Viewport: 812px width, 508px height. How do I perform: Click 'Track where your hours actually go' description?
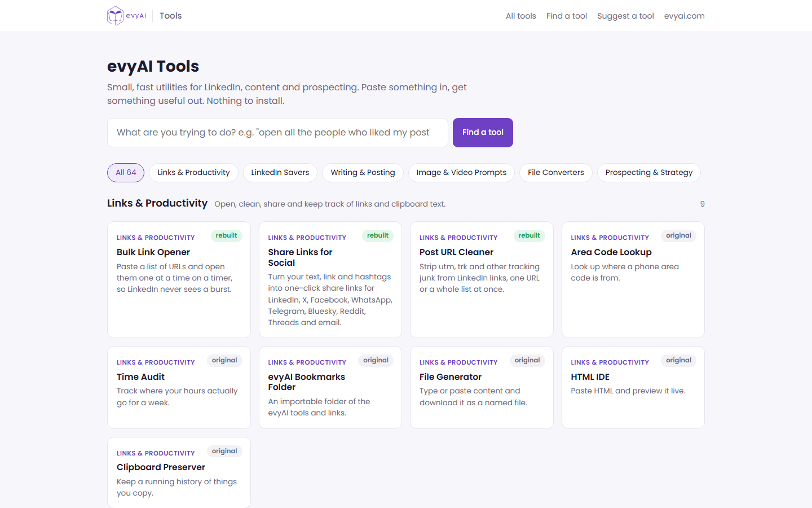[x=177, y=397]
